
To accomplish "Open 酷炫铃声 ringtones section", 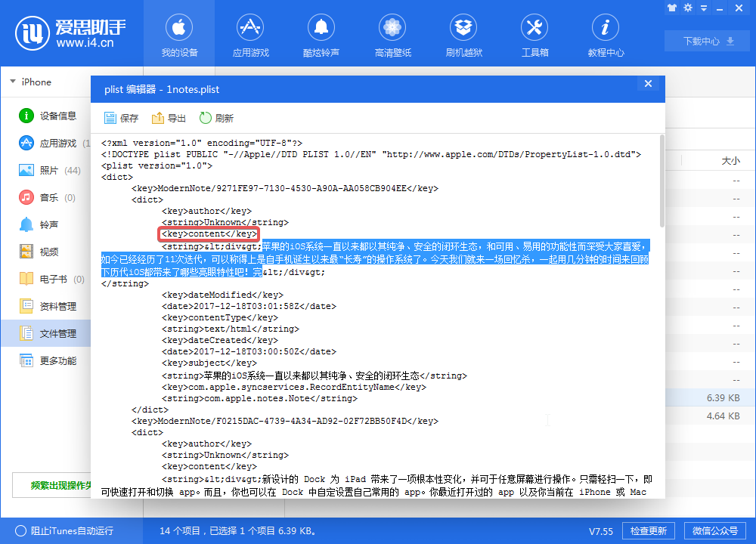I will point(321,35).
